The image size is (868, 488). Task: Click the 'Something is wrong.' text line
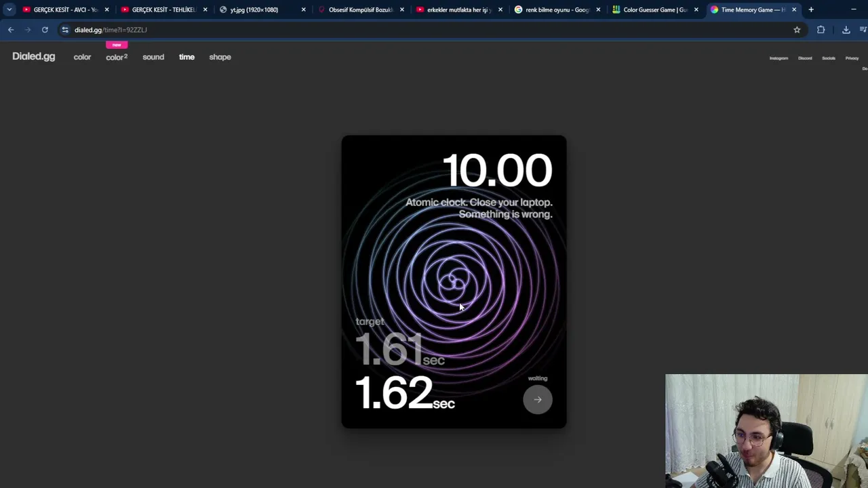(505, 214)
